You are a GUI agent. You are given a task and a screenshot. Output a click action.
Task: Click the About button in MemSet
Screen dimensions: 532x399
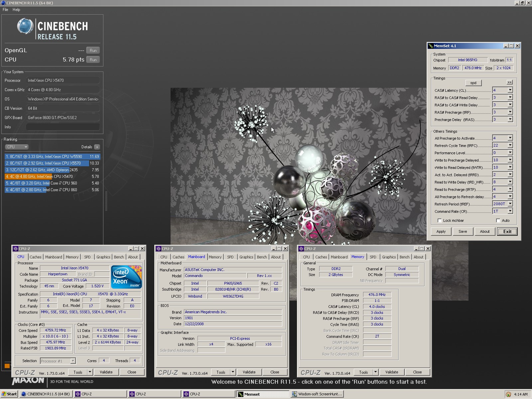point(485,231)
